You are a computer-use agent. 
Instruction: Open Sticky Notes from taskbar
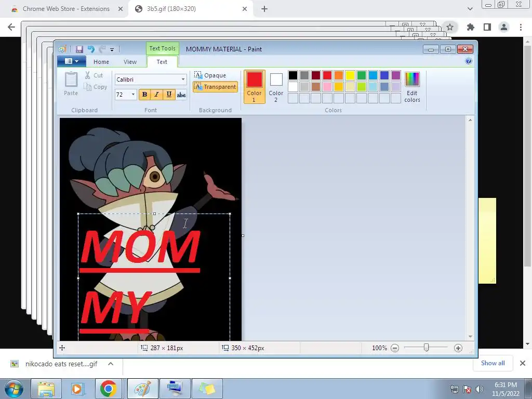pos(207,389)
